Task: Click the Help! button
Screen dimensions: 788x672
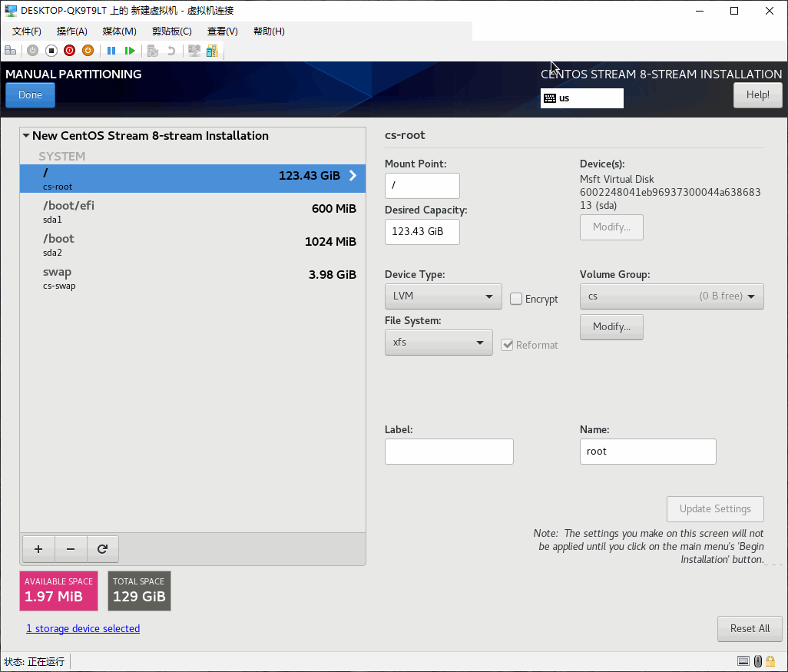Action: pyautogui.click(x=757, y=95)
